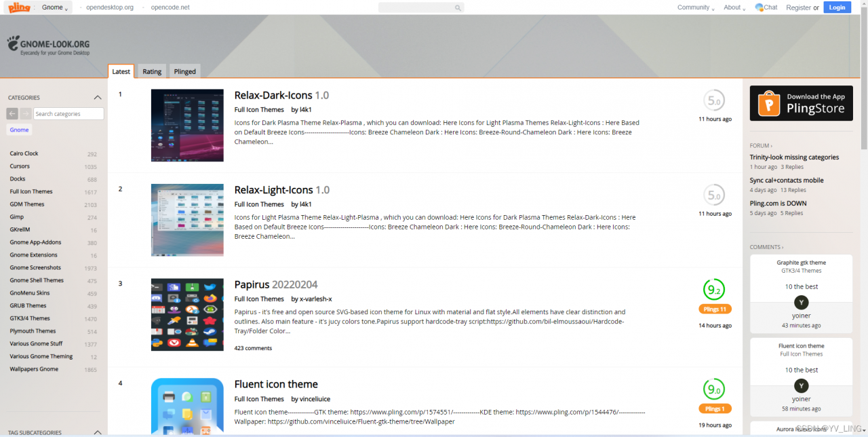This screenshot has height=437, width=868.
Task: Open Fluent icon theme thumbnail
Action: point(187,407)
